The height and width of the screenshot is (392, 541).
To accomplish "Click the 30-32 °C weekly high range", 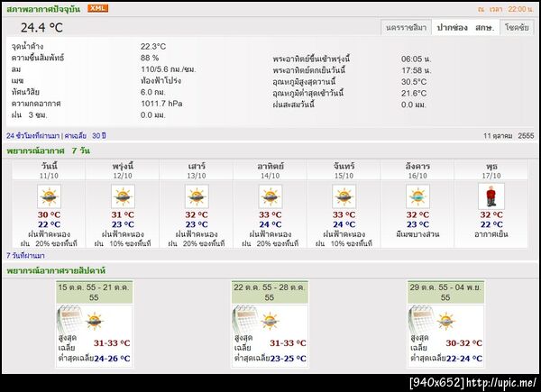I will (464, 343).
